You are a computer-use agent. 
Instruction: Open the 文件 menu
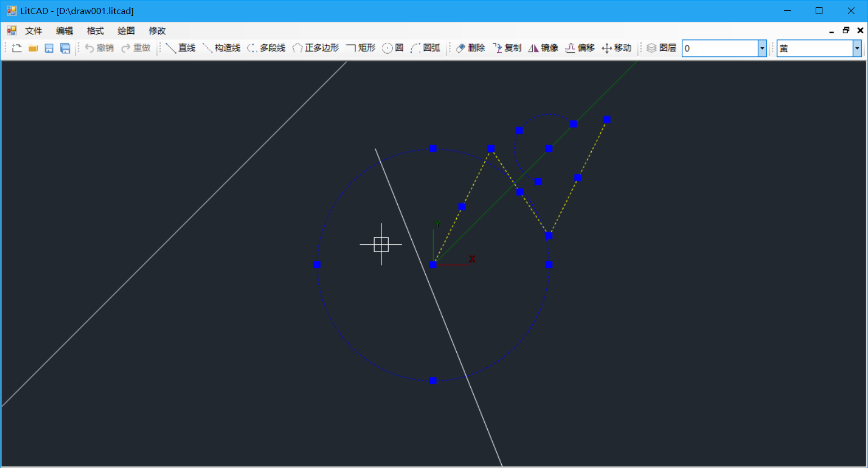point(34,31)
